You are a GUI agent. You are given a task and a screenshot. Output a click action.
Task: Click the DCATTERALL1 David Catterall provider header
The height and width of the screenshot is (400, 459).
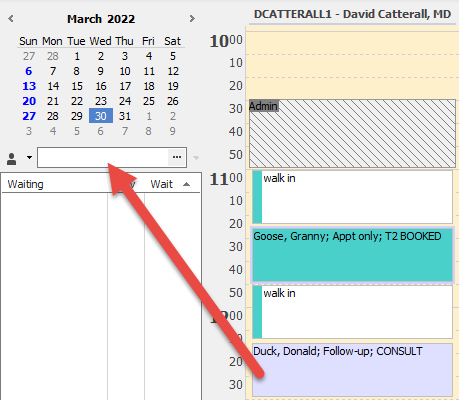[x=352, y=14]
